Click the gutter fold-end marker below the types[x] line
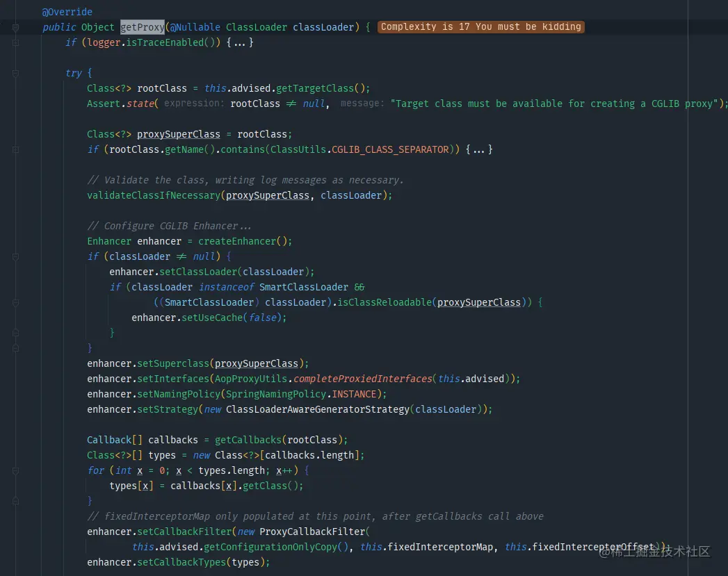This screenshot has width=728, height=576. [15, 502]
